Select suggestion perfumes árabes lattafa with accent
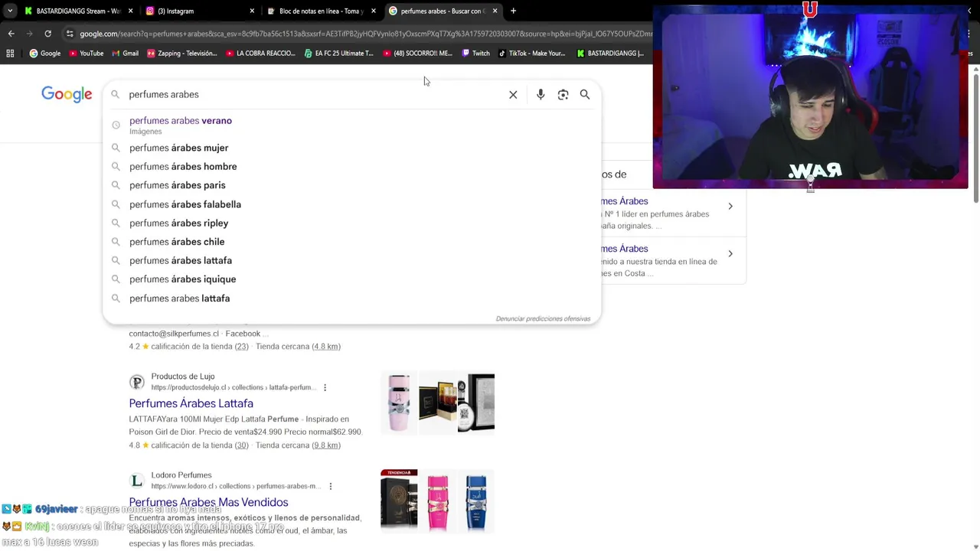Image resolution: width=980 pixels, height=551 pixels. pyautogui.click(x=351, y=261)
